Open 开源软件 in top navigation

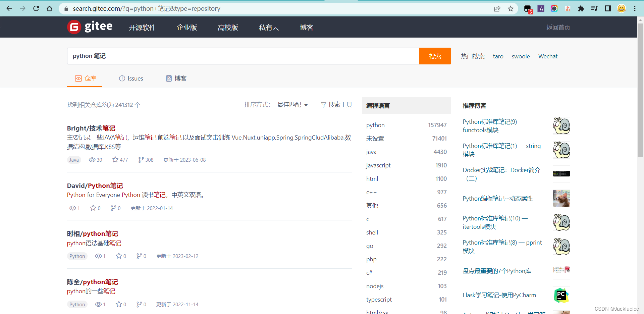click(142, 28)
